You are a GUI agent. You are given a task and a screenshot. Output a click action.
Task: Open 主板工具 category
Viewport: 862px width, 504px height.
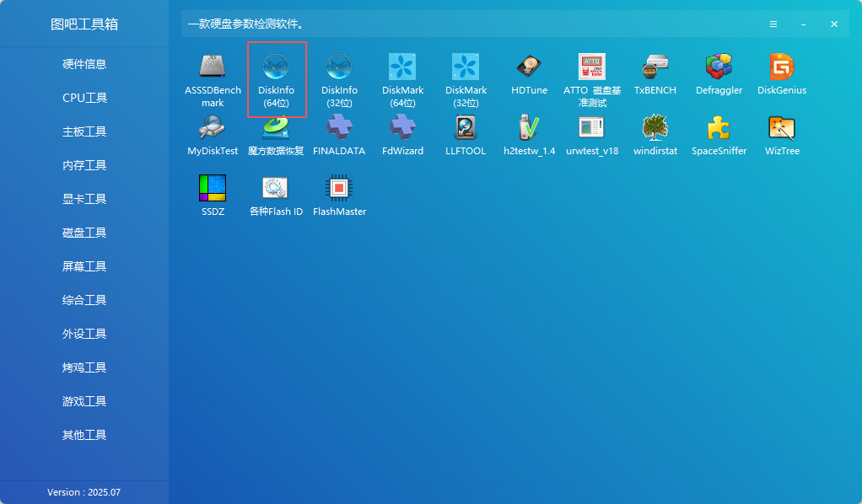click(84, 131)
